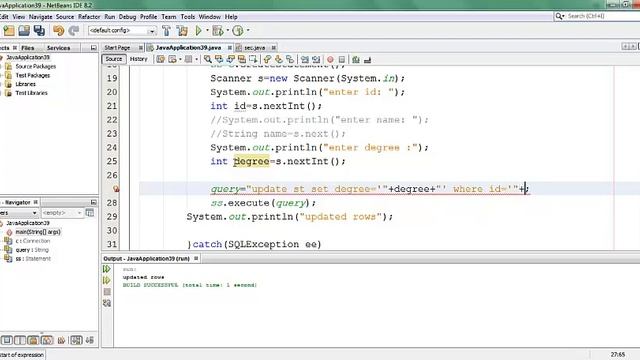Open the Help menu

231,17
